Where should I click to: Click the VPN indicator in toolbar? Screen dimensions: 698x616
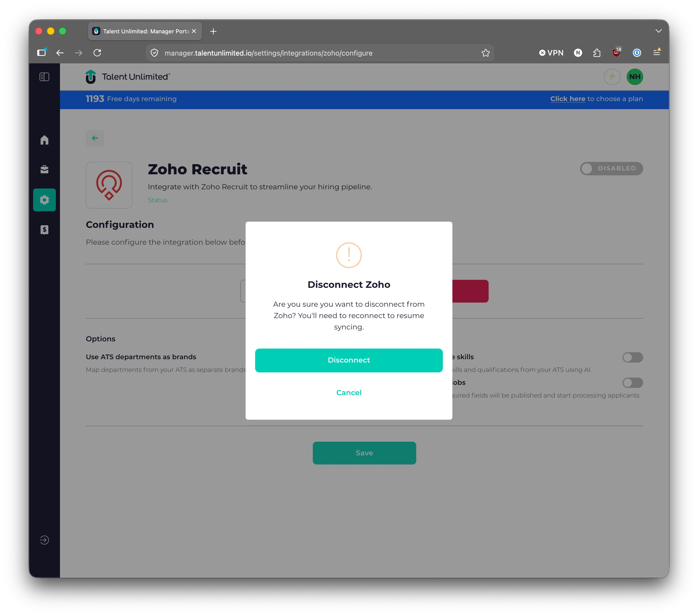(551, 53)
